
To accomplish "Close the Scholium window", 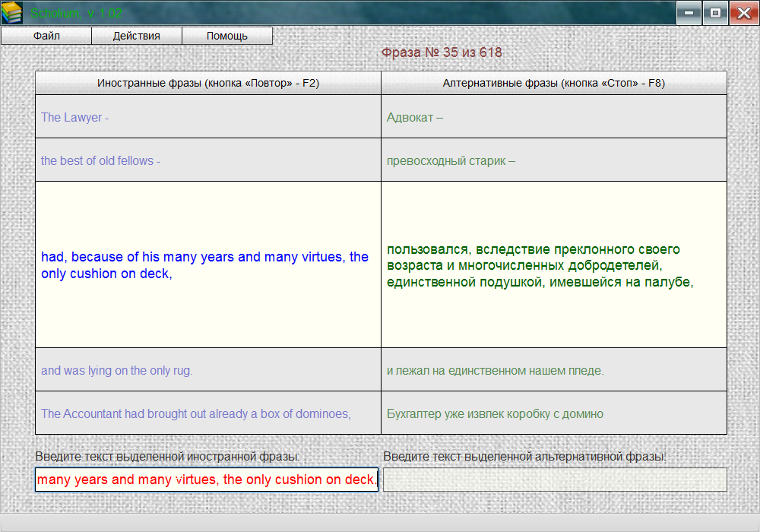I will click(x=743, y=12).
